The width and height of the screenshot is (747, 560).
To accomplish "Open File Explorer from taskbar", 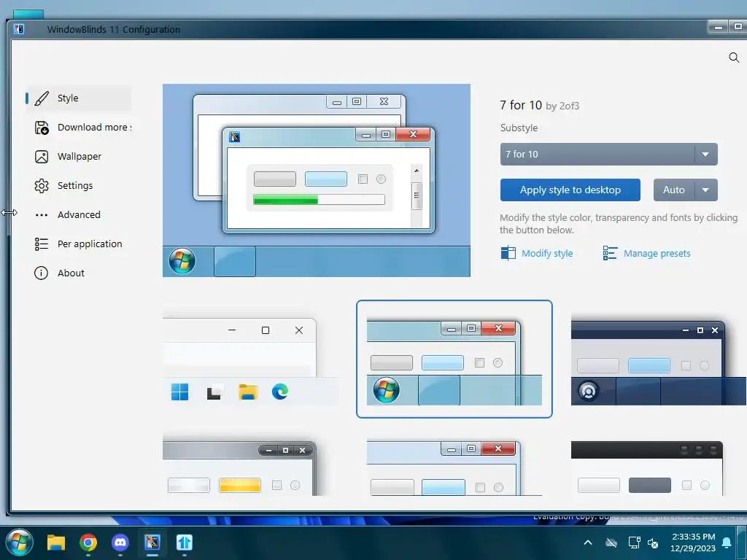I will (x=55, y=542).
